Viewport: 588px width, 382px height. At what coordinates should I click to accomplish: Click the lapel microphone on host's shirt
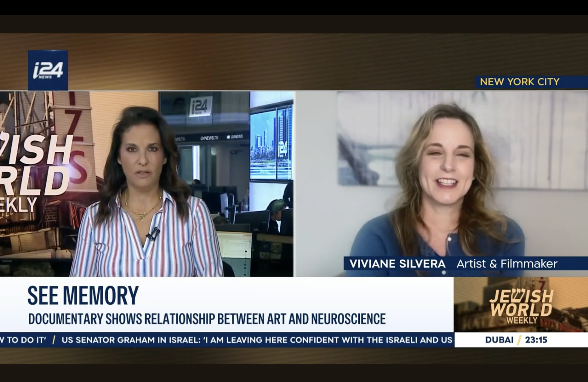(x=153, y=234)
